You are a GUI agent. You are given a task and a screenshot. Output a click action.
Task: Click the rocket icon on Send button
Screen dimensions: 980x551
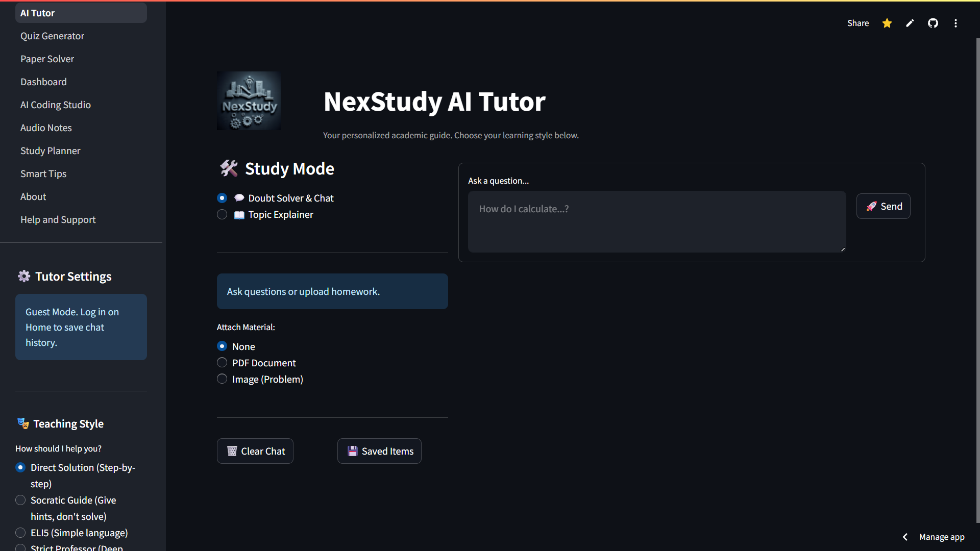pyautogui.click(x=872, y=206)
